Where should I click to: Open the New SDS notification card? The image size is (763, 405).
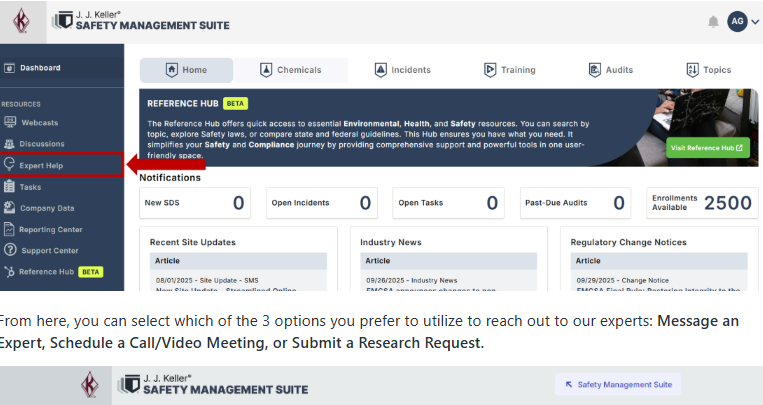[x=195, y=203]
